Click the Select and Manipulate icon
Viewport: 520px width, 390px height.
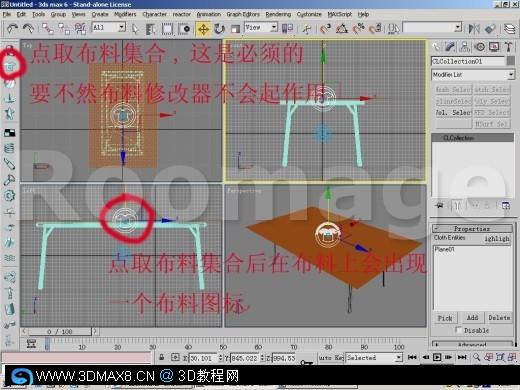(x=307, y=29)
